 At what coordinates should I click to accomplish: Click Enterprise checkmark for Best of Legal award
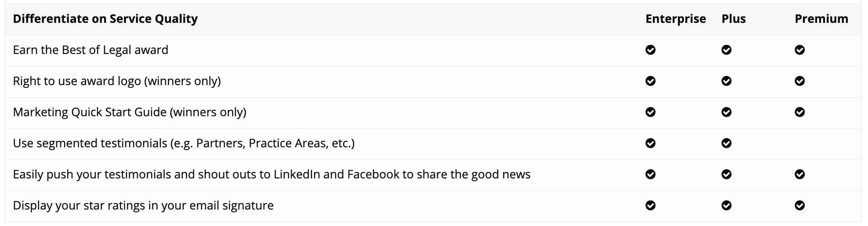[650, 50]
